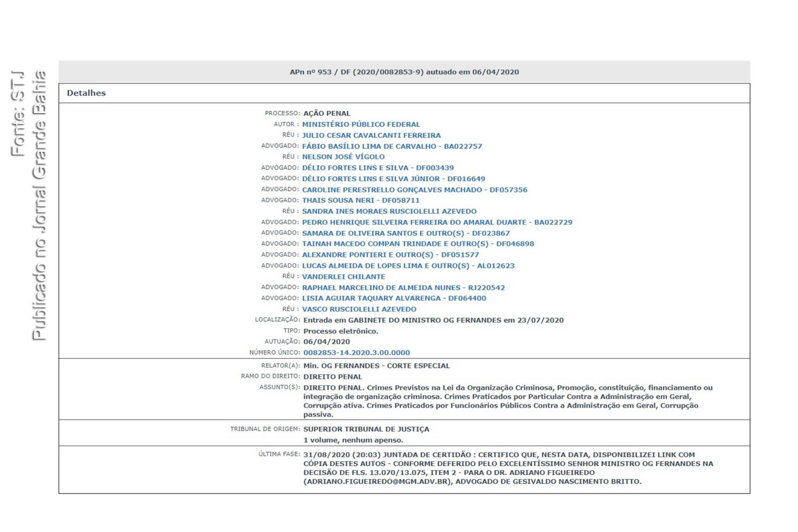Click LISIA AGUIAR TAQUARY ALVARENGA link
Screen dimensions: 798x532
[394, 298]
